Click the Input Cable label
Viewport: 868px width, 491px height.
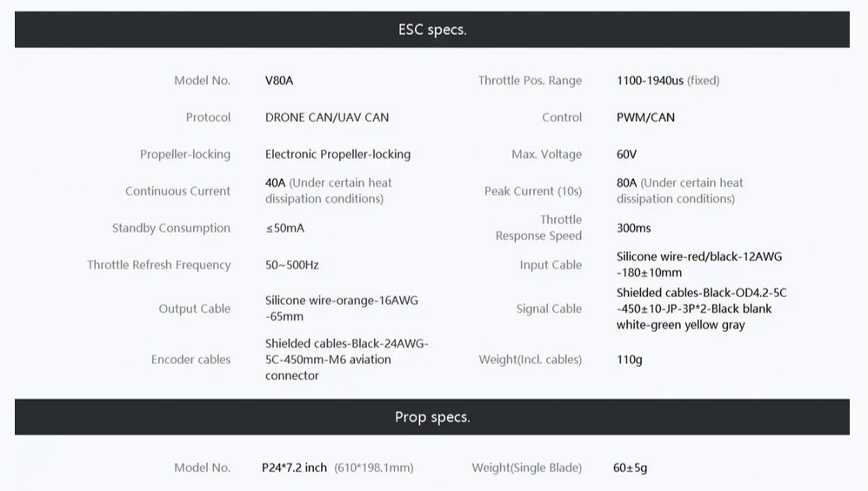pos(551,265)
